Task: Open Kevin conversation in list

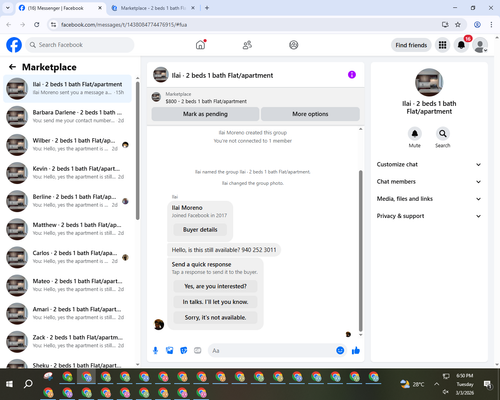Action: tap(68, 173)
